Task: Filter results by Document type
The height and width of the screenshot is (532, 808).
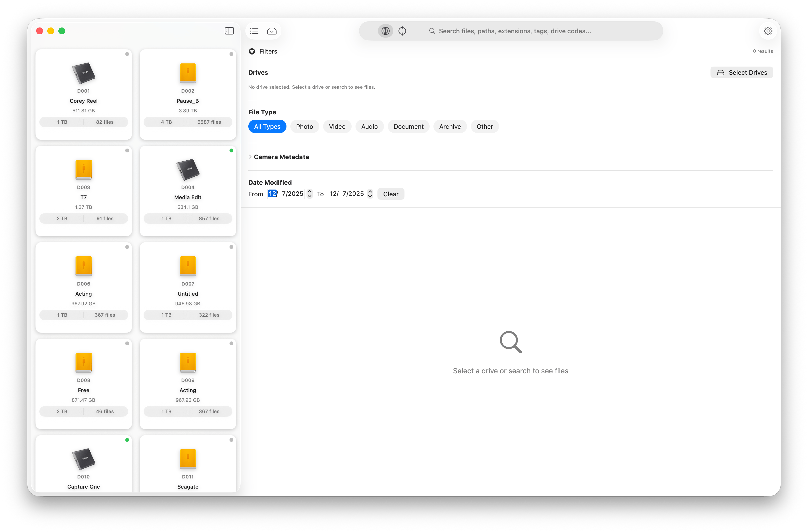Action: pos(408,126)
